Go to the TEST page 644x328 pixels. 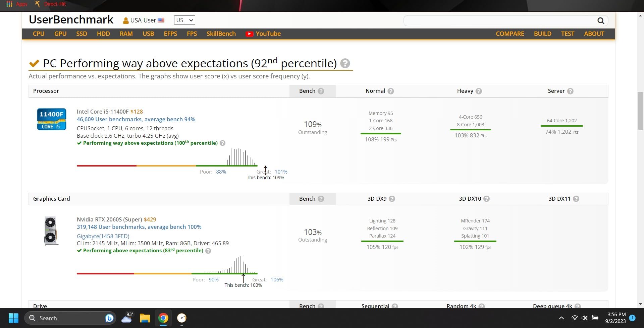coord(568,34)
